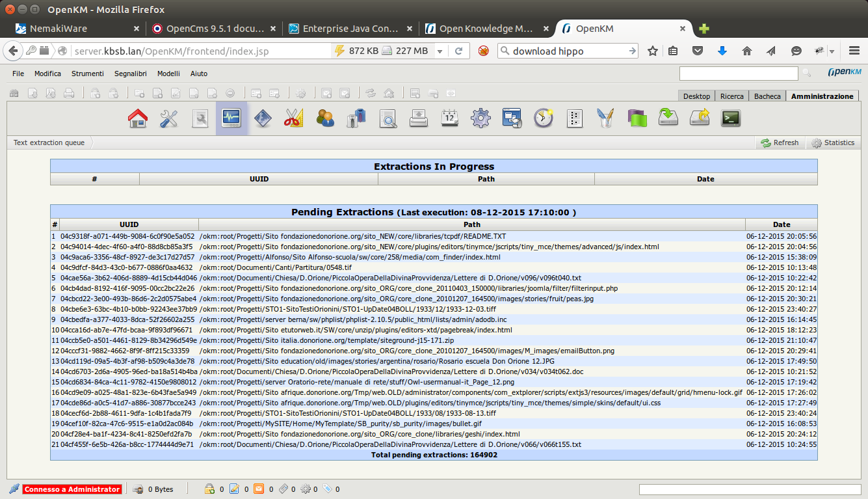Open the Segnalibri menu
The height and width of the screenshot is (499, 868).
click(131, 74)
